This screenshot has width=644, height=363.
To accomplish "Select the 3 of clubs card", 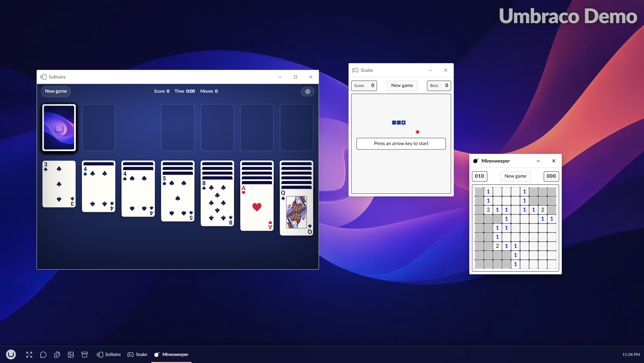I will (x=59, y=184).
